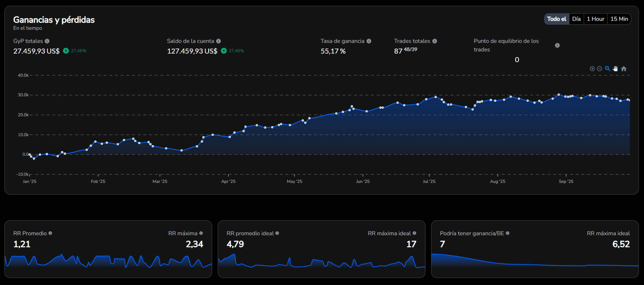The image size is (644, 285).
Task: Open info icon next to Trades totales
Action: click(x=435, y=41)
